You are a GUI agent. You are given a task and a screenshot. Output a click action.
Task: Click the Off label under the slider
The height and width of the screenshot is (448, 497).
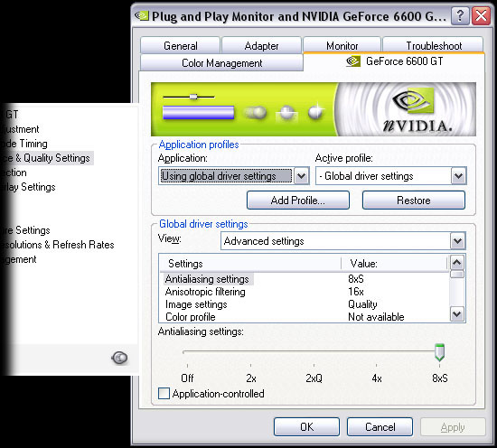coord(187,378)
